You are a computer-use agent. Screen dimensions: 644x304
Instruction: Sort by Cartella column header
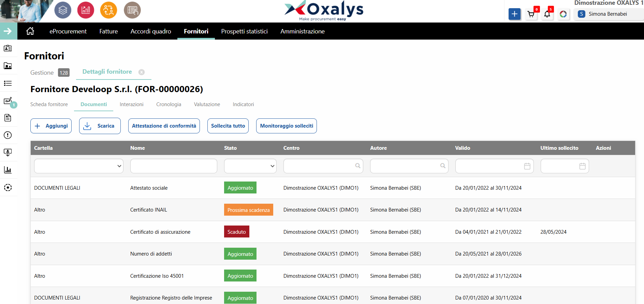(x=43, y=148)
